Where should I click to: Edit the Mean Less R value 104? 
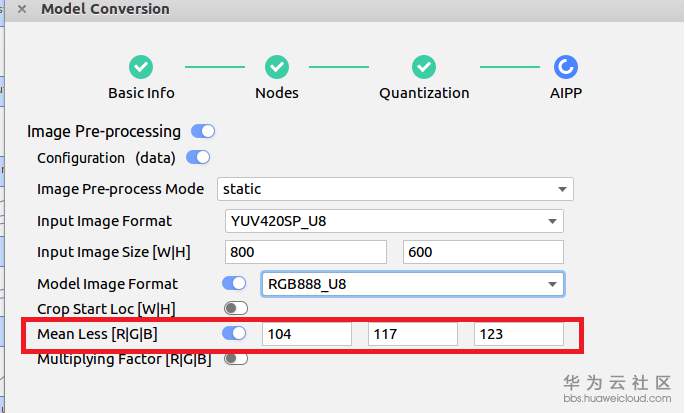point(307,334)
